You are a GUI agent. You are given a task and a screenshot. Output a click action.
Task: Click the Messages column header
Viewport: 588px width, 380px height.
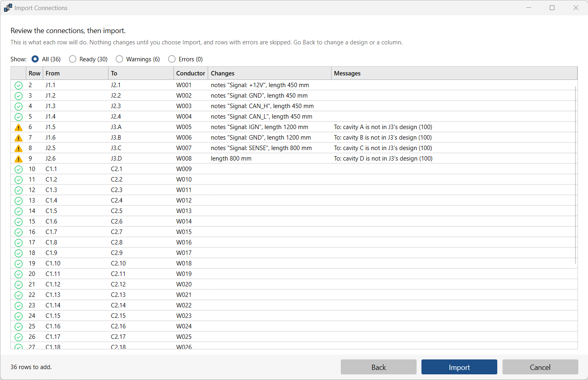click(x=454, y=73)
